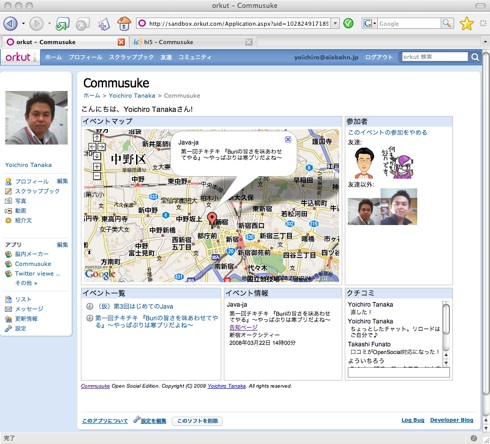Click the yellow bookmark star icon
The height and width of the screenshot is (444, 490).
point(467,23)
